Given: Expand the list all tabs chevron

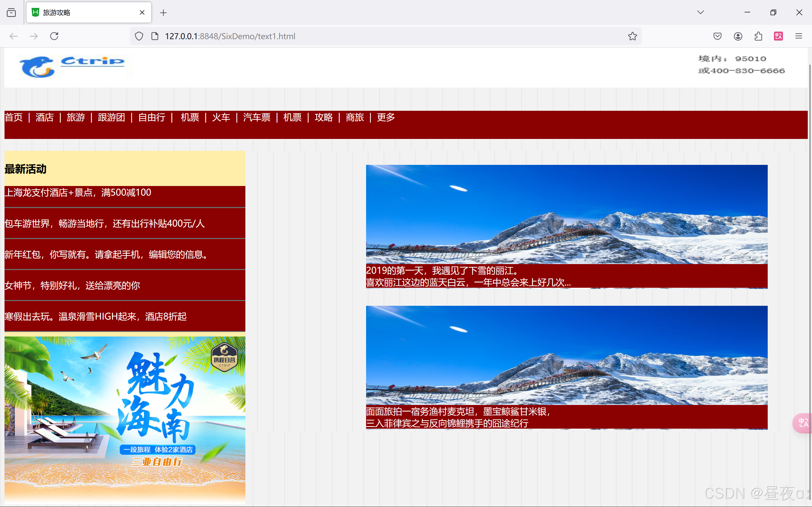Looking at the screenshot, I should click(x=700, y=12).
